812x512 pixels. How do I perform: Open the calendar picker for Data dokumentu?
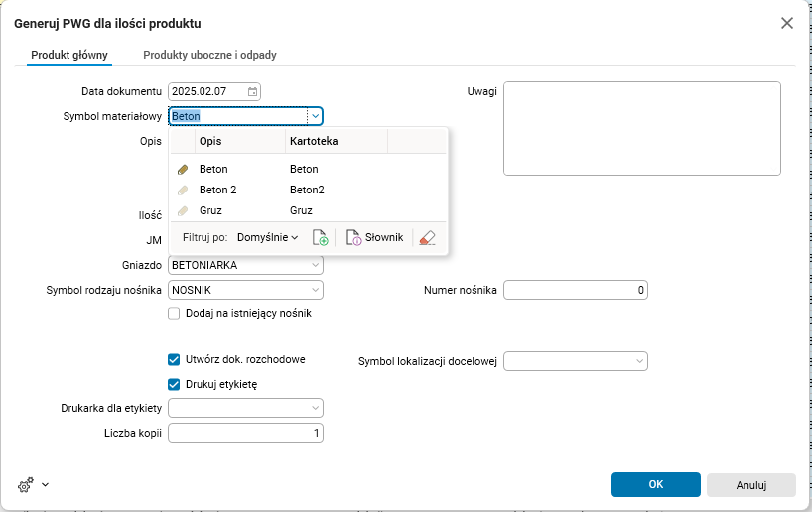pos(253,91)
